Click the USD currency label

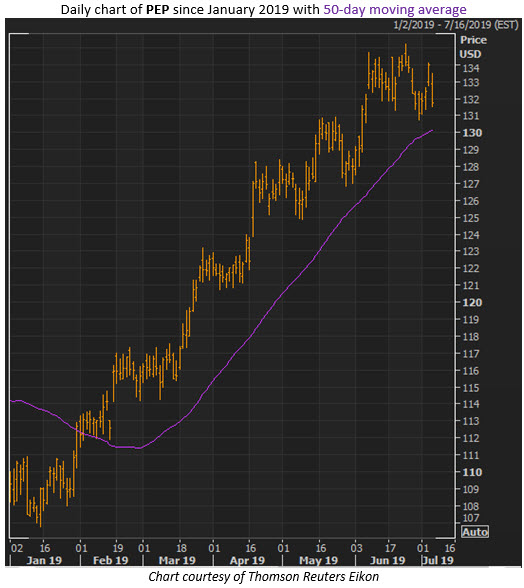tap(470, 54)
